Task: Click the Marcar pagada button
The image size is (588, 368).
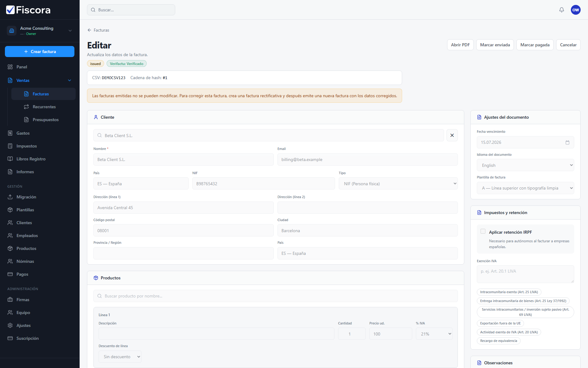Action: click(535, 45)
